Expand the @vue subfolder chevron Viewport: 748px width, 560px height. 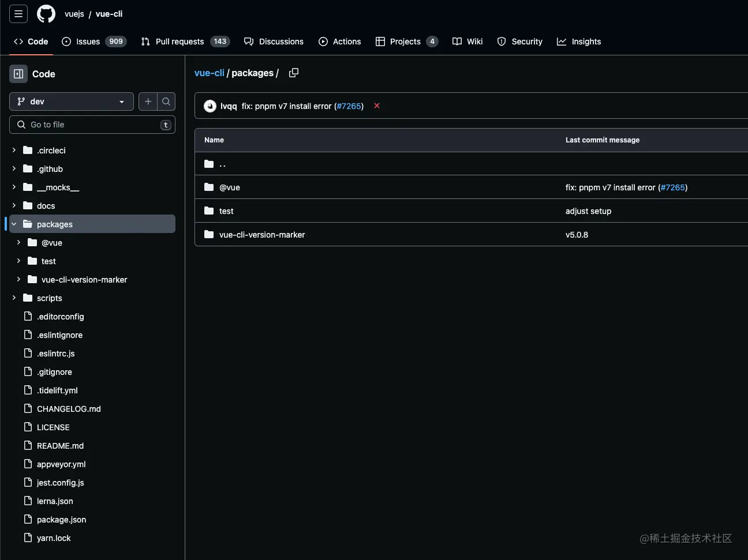tap(18, 242)
